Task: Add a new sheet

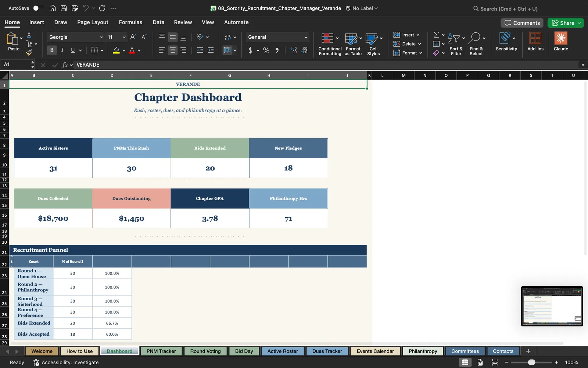Action: point(528,351)
